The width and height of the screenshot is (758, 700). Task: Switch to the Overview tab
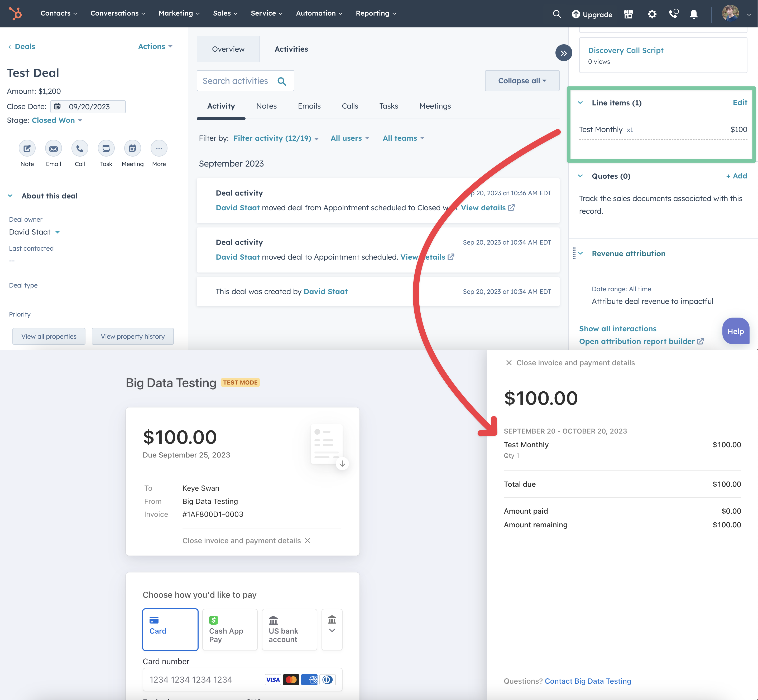tap(228, 49)
